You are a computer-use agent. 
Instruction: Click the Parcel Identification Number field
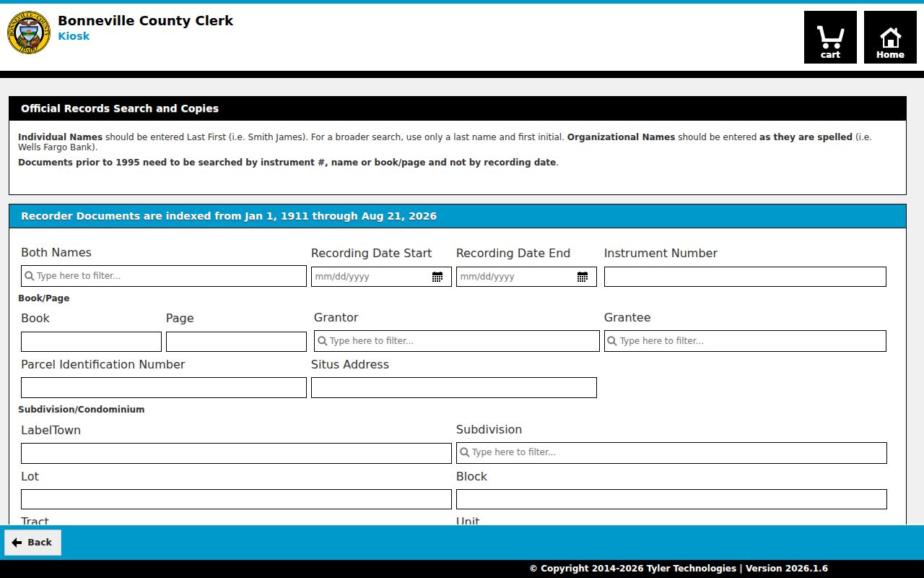[x=164, y=388]
